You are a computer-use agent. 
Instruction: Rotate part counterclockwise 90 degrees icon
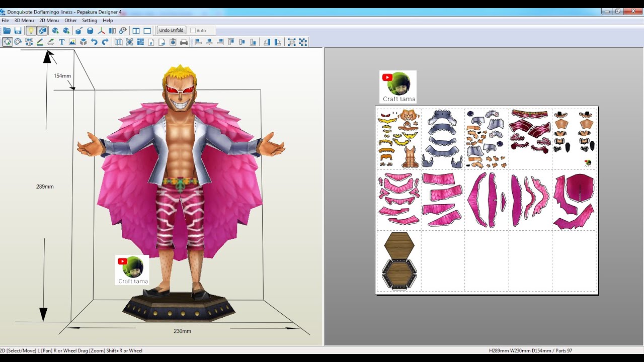pos(267,42)
